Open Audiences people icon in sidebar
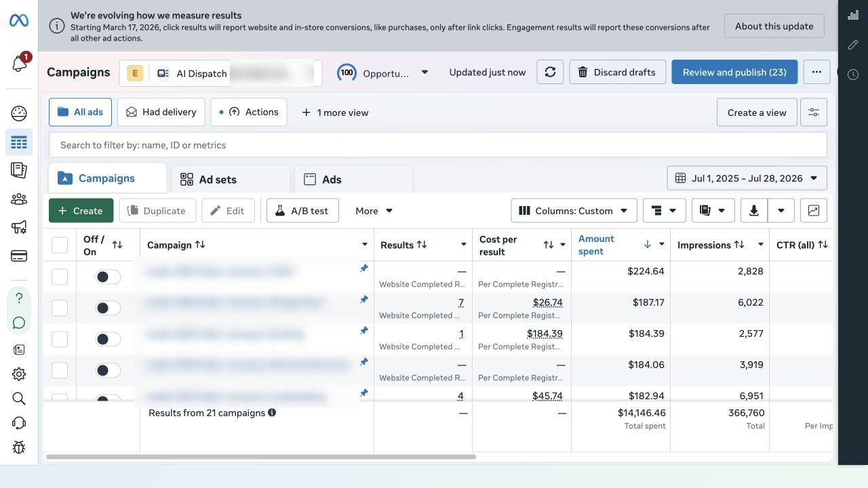 point(19,199)
